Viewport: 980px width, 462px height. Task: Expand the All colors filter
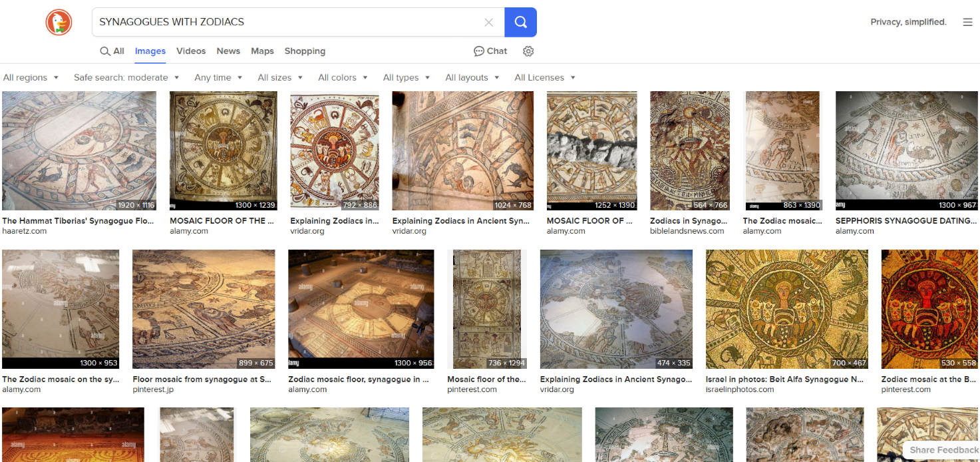tap(343, 78)
